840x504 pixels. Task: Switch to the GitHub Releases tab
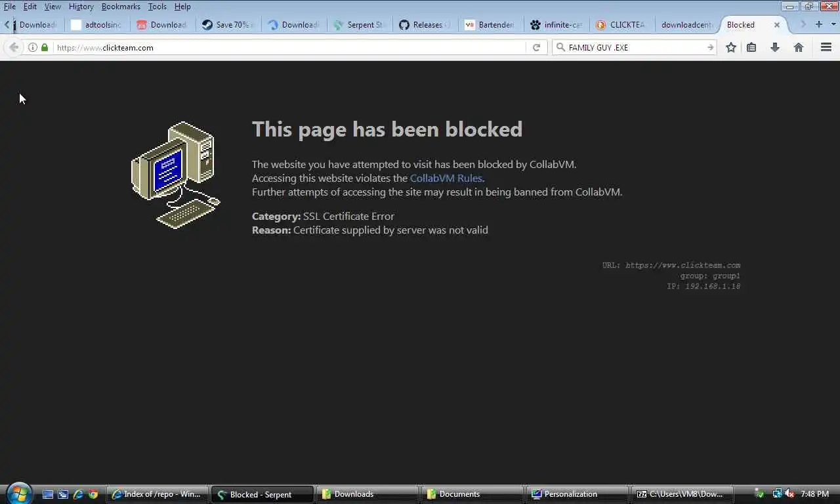point(425,24)
